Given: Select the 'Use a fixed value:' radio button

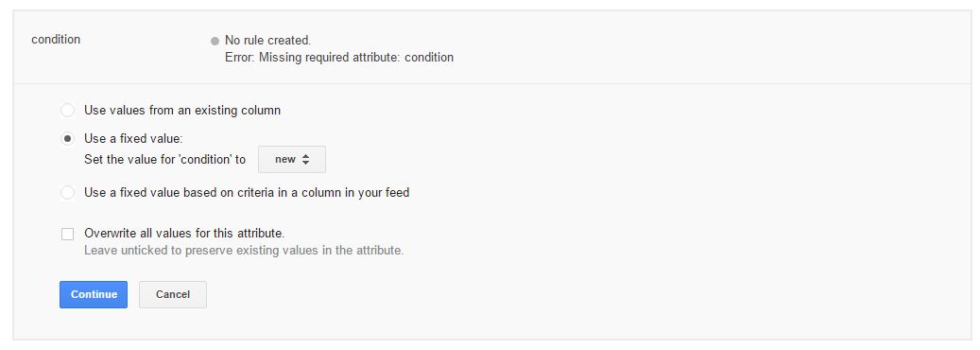Looking at the screenshot, I should tap(67, 138).
